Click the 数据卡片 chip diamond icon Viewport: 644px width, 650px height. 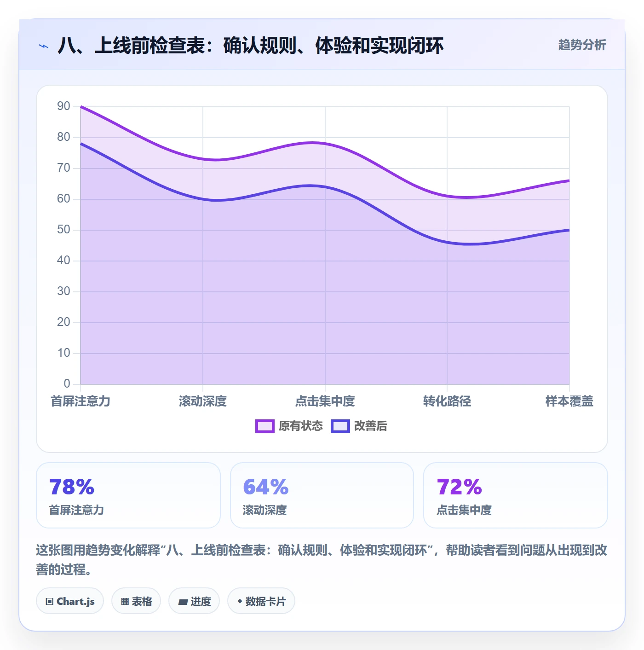[240, 601]
